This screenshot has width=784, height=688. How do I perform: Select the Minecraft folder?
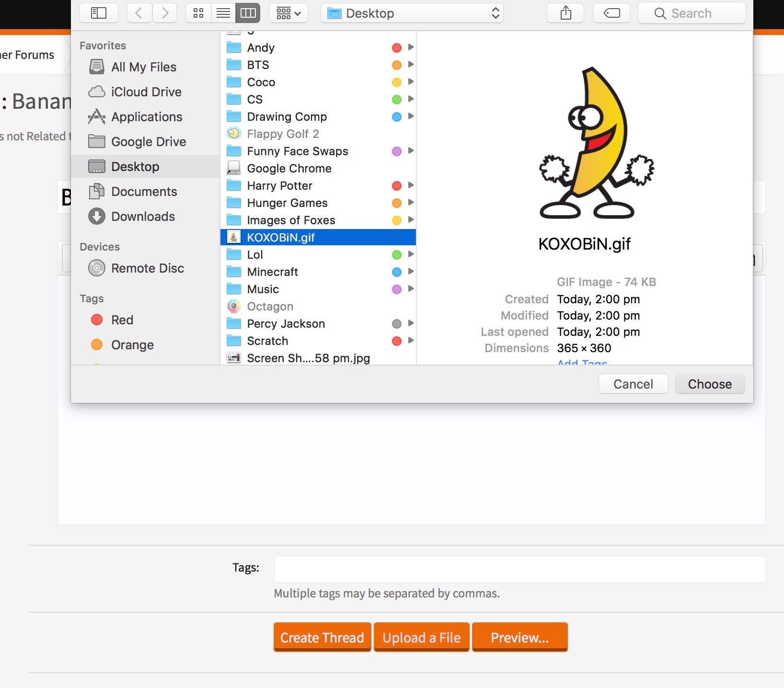tap(318, 272)
